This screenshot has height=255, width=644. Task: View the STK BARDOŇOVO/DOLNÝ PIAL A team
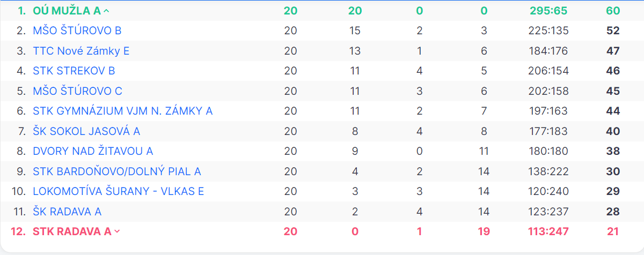[x=117, y=171]
